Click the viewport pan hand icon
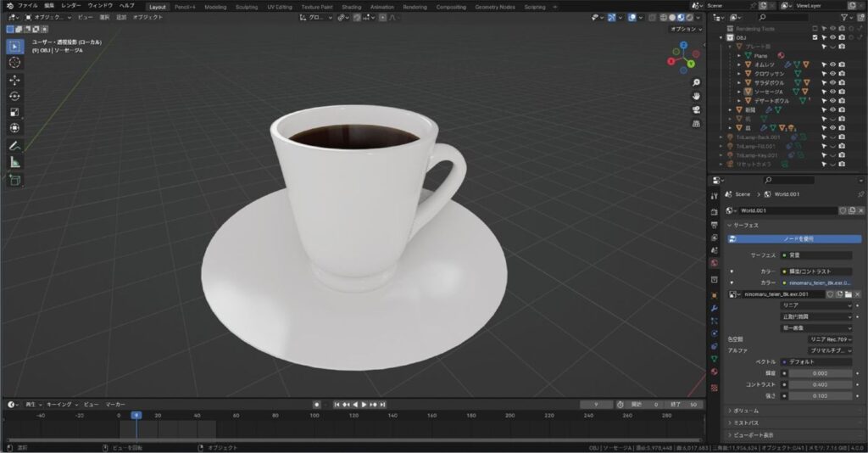 [696, 96]
